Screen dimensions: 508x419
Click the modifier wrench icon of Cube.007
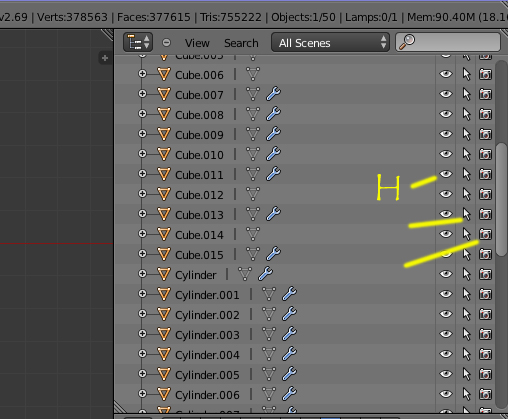click(x=273, y=94)
